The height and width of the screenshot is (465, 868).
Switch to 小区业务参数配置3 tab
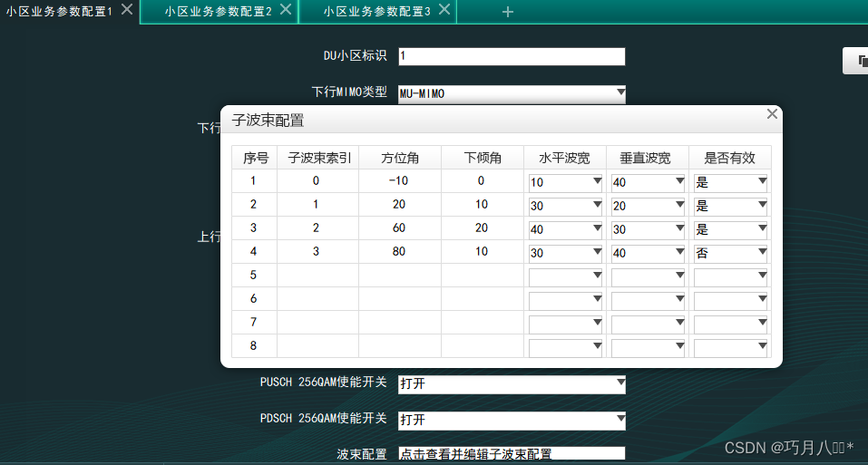tap(377, 11)
